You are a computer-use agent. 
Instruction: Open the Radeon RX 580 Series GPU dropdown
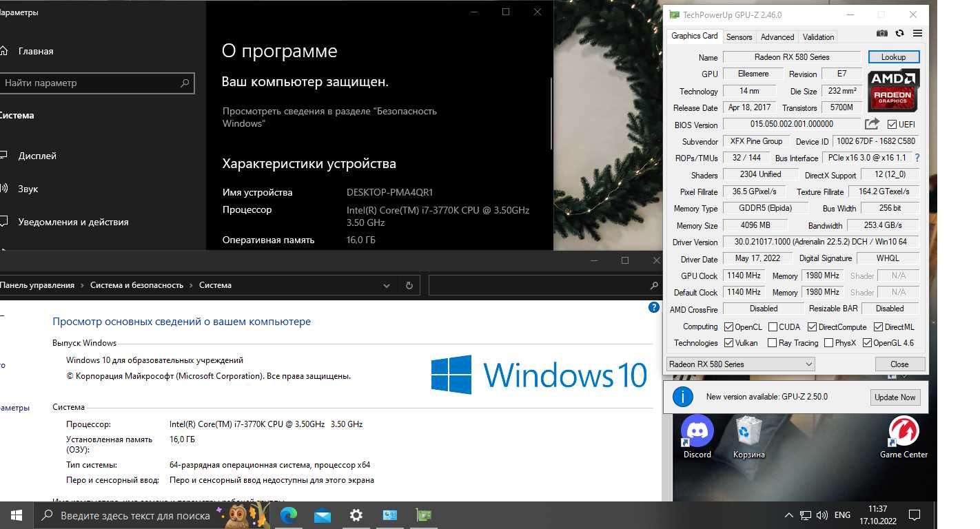(740, 364)
